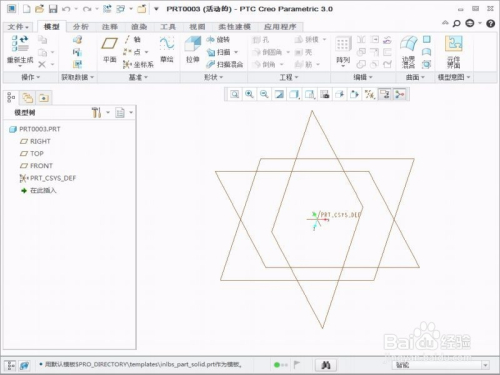
Task: Switch to folder browser panel tab
Action: pos(28,98)
